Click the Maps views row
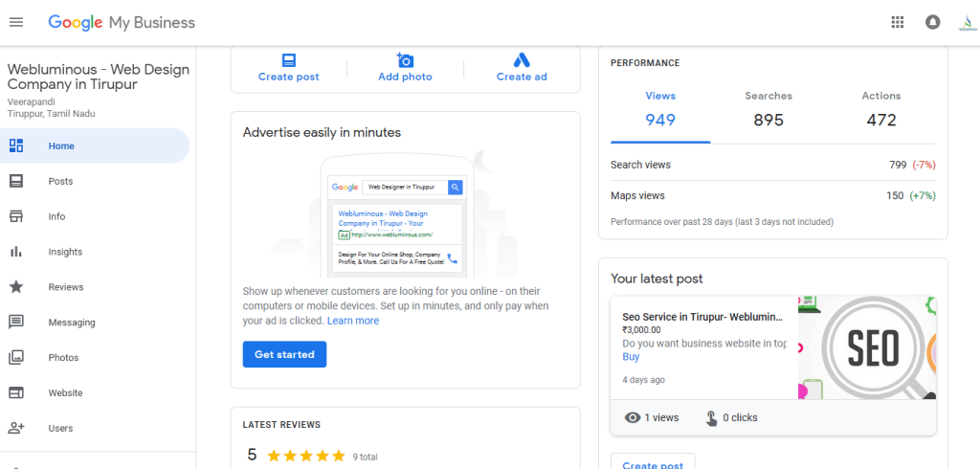The image size is (980, 469). click(773, 195)
